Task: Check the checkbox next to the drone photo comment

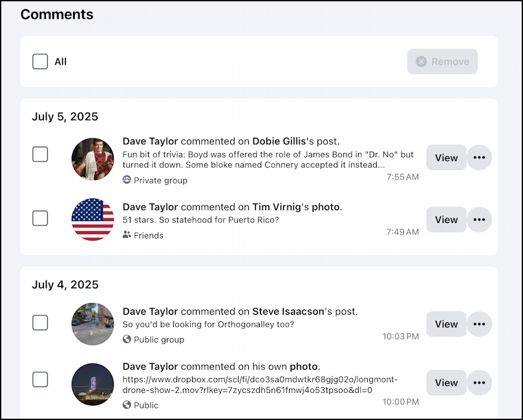Action: click(x=40, y=381)
